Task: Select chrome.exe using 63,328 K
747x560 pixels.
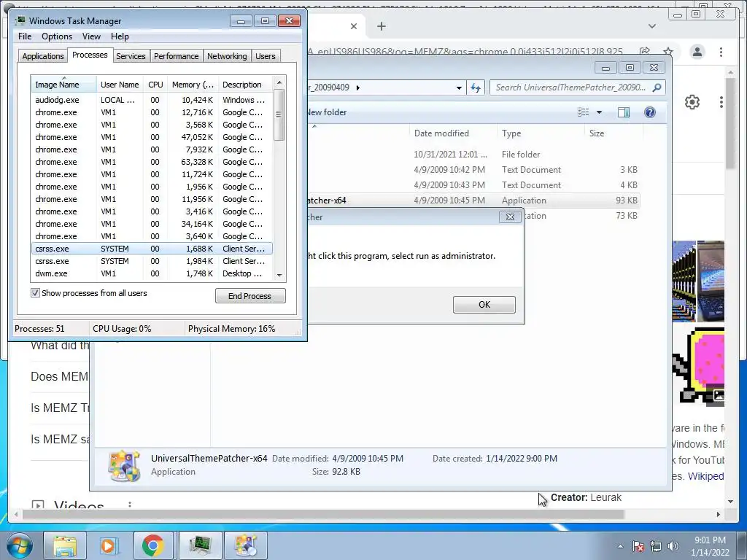Action: tap(152, 162)
